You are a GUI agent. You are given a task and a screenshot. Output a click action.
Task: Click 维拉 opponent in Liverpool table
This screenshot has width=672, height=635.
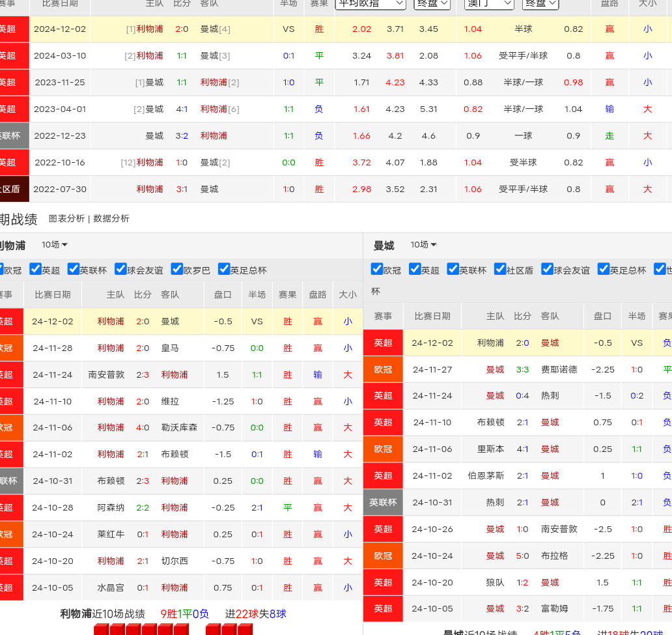coord(170,401)
